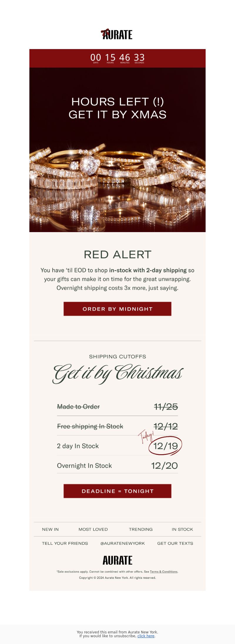
Task: Click the circled 12/19 date
Action: [165, 446]
